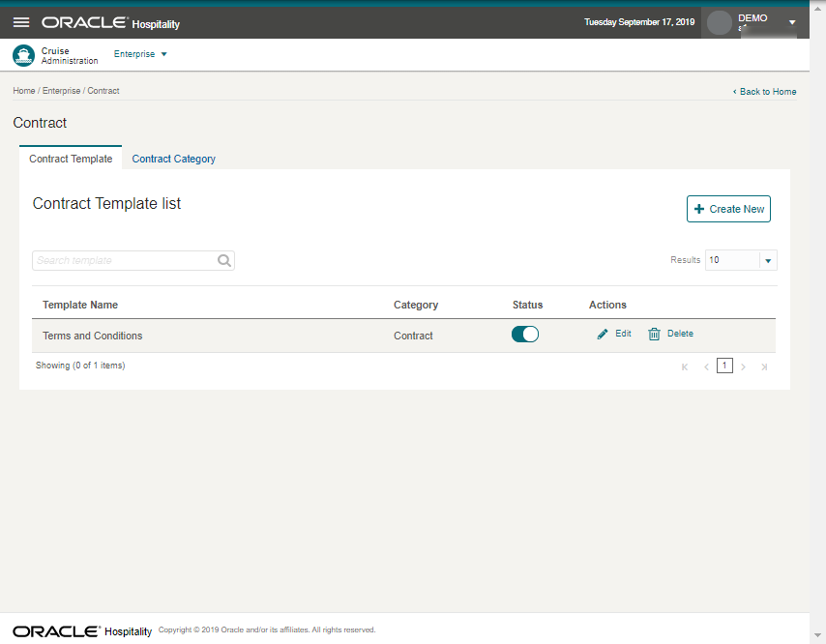Click the Showing (0 of 1 items) text

click(x=80, y=366)
